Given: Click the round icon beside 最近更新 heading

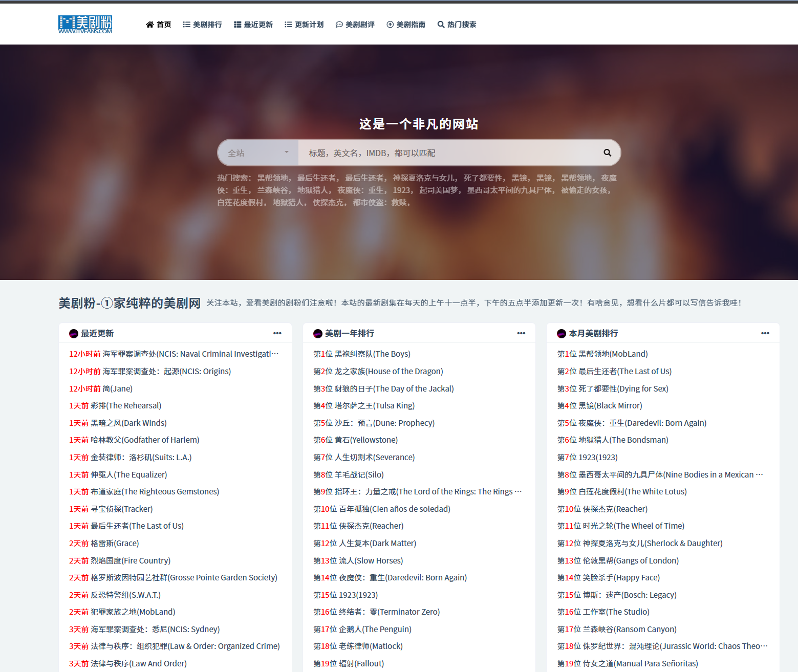Looking at the screenshot, I should 74,334.
